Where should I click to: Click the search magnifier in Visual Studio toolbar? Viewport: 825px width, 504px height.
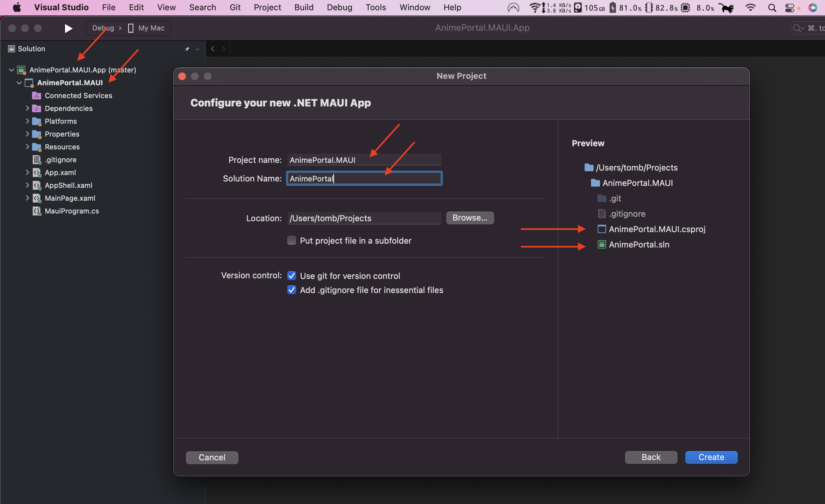[x=797, y=28]
